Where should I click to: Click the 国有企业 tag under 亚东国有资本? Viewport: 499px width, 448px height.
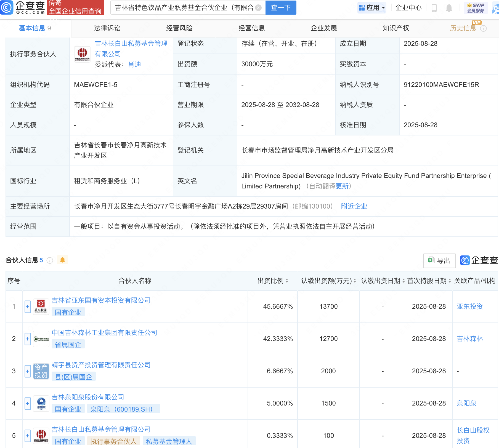[68, 312]
